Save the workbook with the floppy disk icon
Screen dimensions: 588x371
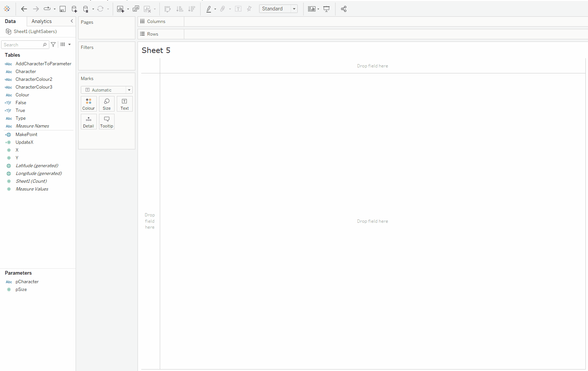(x=63, y=9)
